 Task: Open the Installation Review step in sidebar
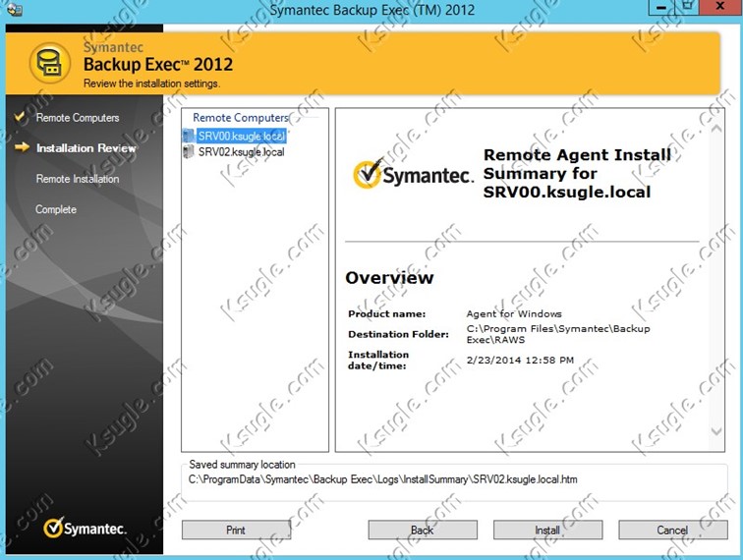tap(86, 148)
